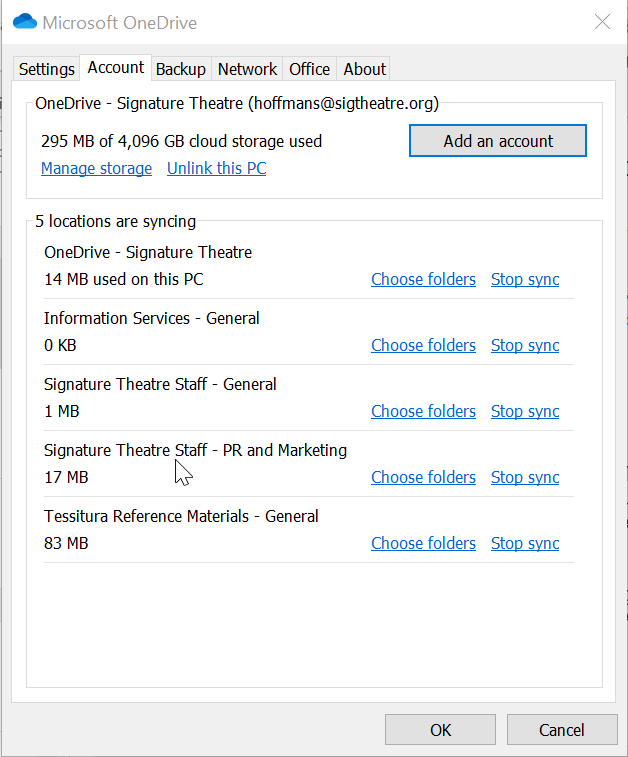Stop sync for Information Services - General
The height and width of the screenshot is (757, 628).
(525, 345)
